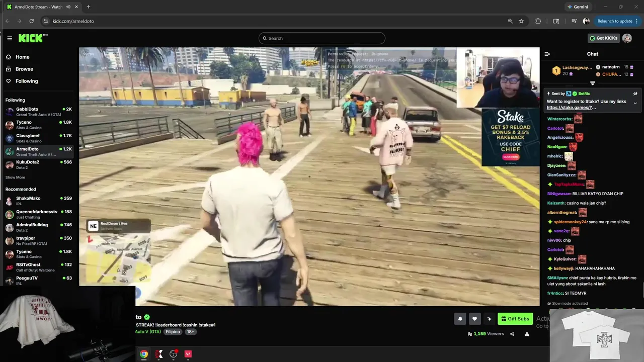The height and width of the screenshot is (362, 644).
Task: Click username spidermonkey24 in chat
Action: pos(570,222)
